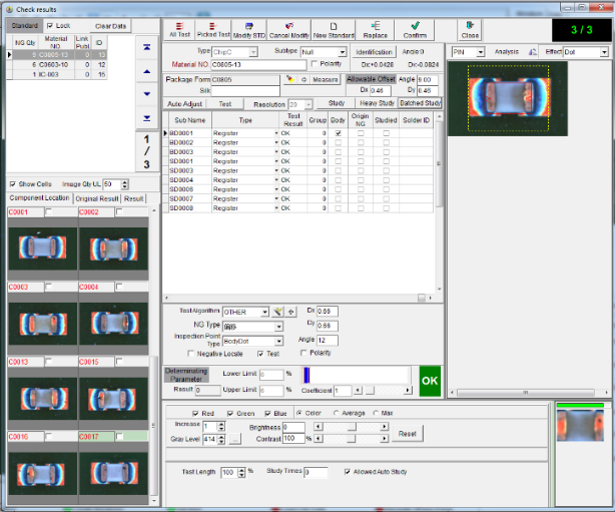Click the New Standard toolbar icon
The height and width of the screenshot is (512, 615).
[x=333, y=25]
